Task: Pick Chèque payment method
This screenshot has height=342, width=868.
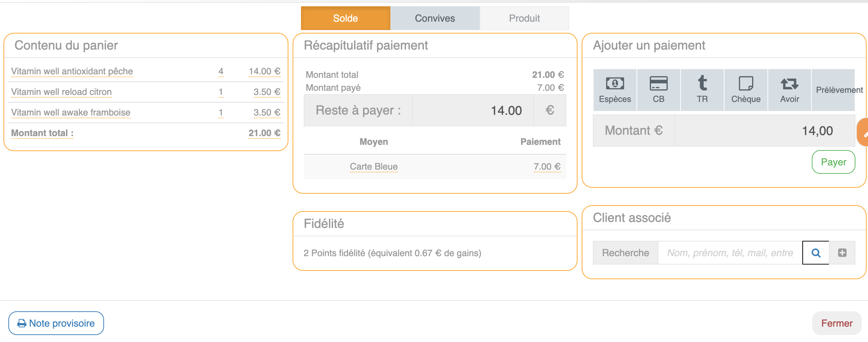Action: (746, 90)
